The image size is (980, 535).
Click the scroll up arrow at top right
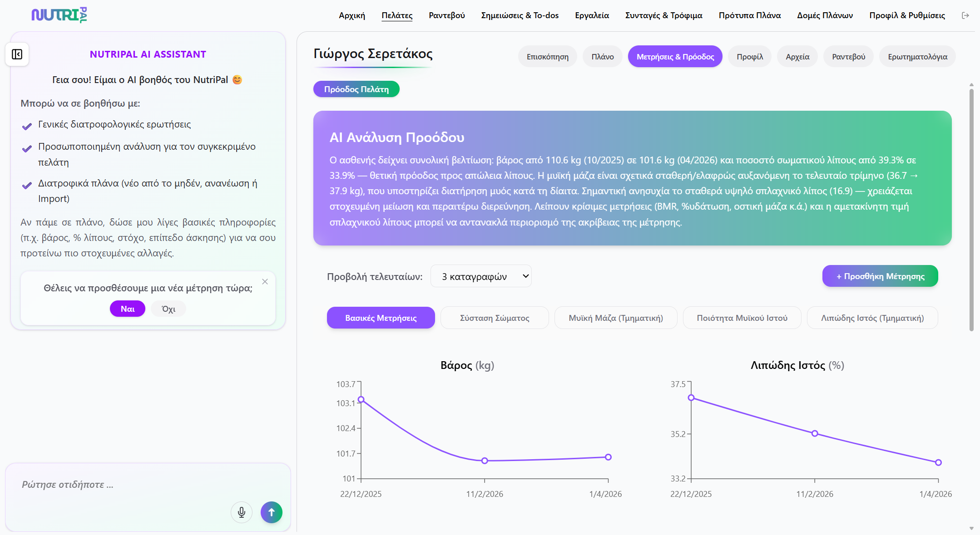[971, 85]
